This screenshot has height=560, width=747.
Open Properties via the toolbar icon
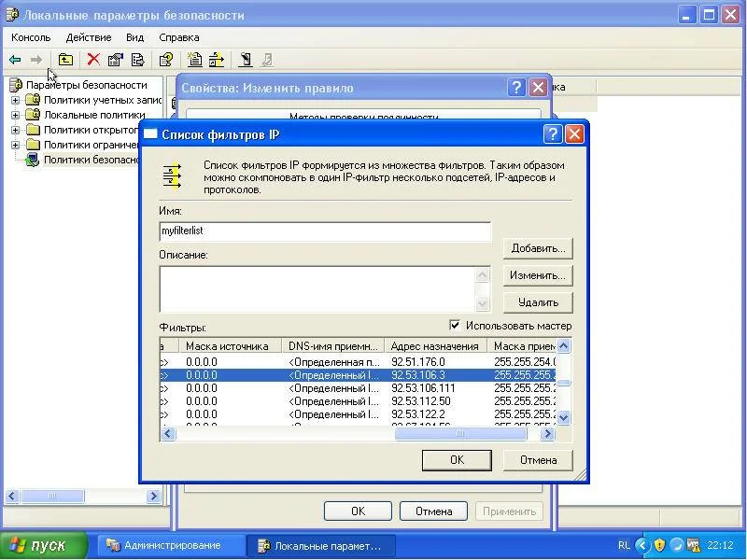coord(116,60)
